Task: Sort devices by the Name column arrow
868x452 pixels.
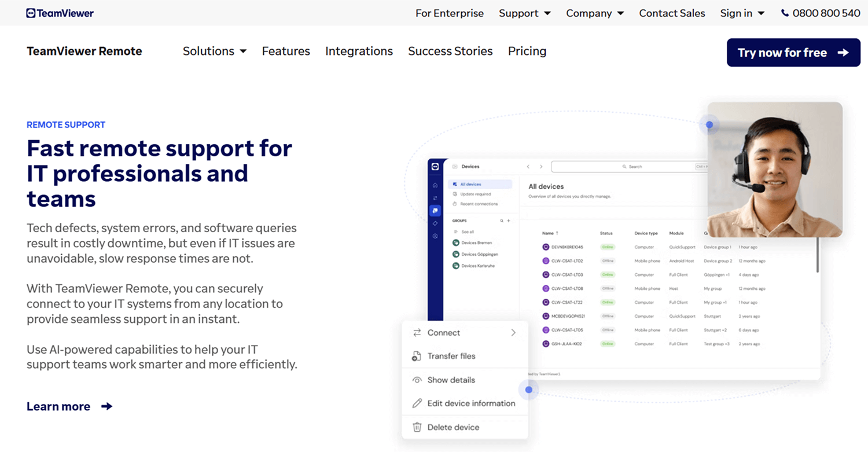Action: tap(557, 233)
